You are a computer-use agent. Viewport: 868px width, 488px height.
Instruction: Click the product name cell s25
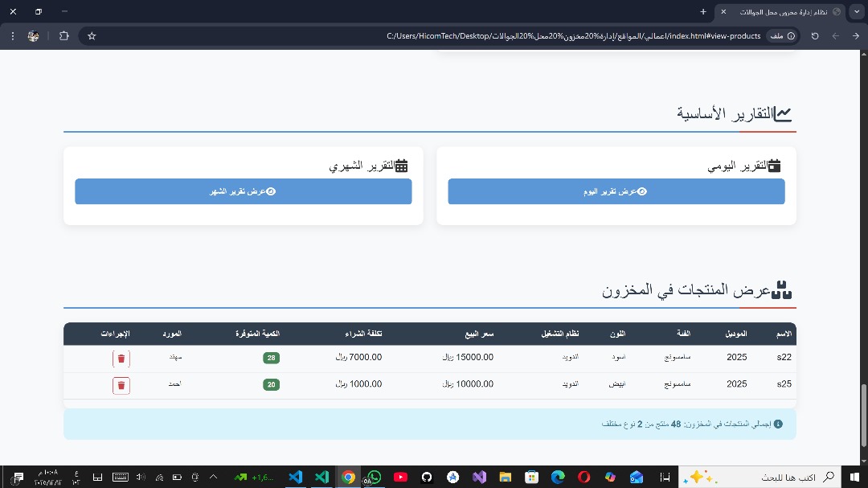tap(784, 383)
